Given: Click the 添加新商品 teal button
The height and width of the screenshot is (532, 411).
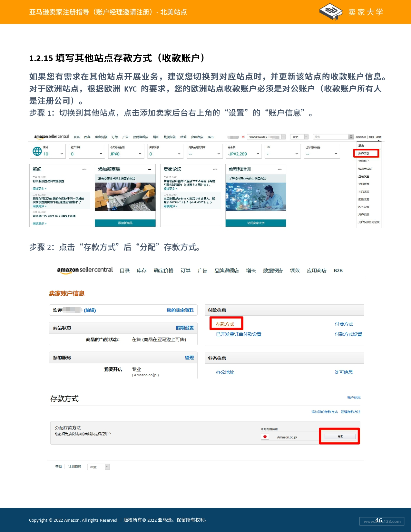Looking at the screenshot, I should 125,223.
